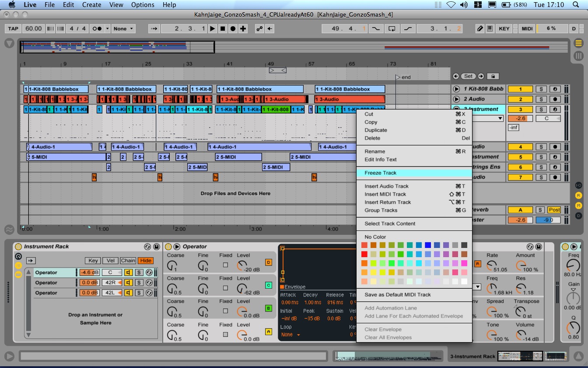Open the quantization None dropdown menu

[x=123, y=29]
